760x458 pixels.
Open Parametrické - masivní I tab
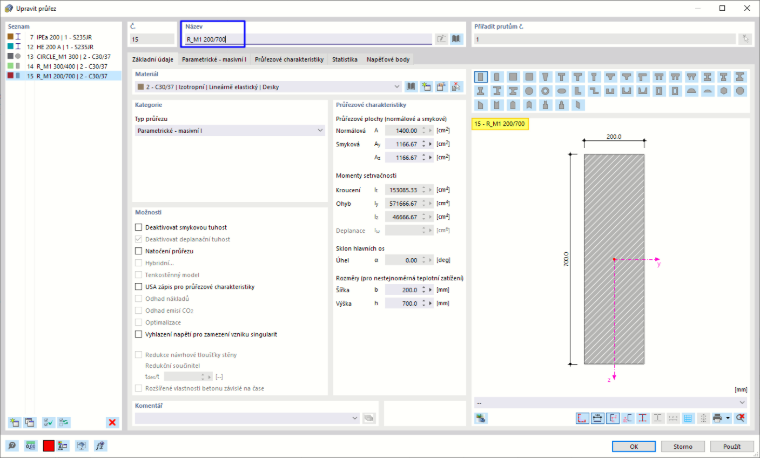point(214,59)
